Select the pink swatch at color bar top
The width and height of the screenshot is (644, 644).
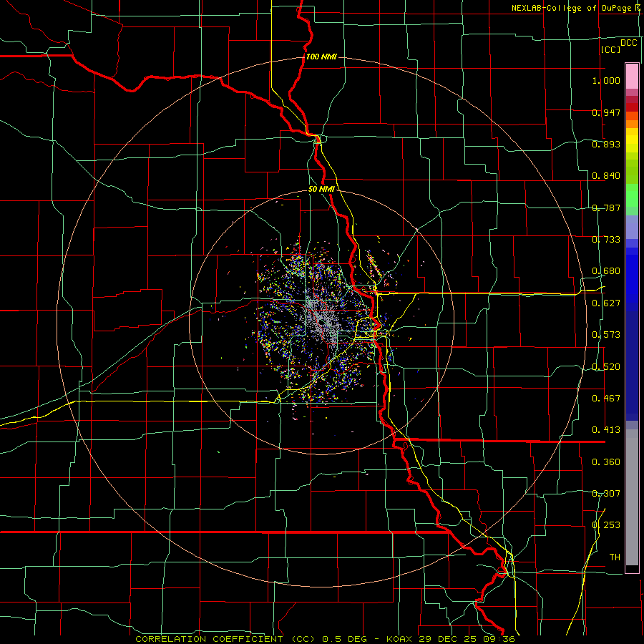point(632,76)
